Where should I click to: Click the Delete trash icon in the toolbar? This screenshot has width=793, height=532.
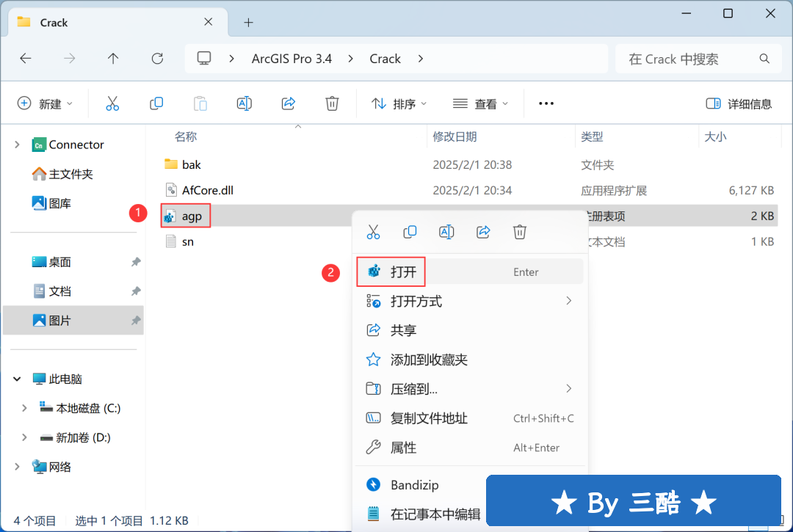tap(332, 103)
